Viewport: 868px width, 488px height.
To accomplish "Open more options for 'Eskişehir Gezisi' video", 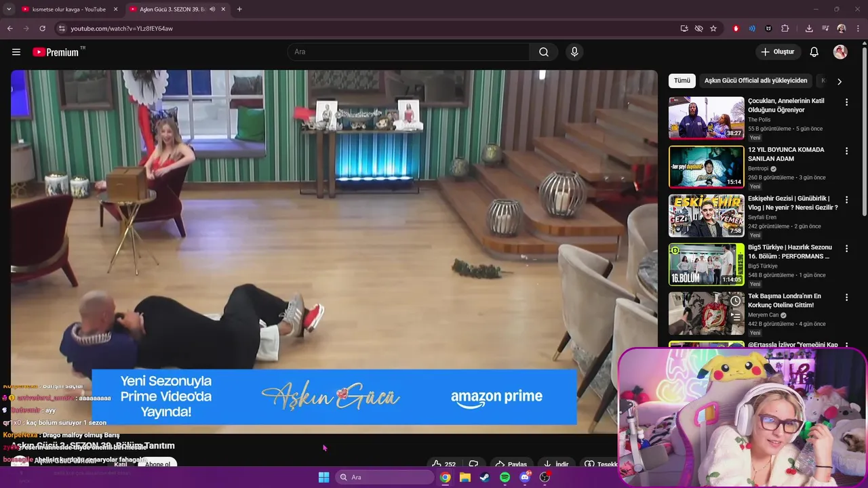I will click(x=846, y=200).
